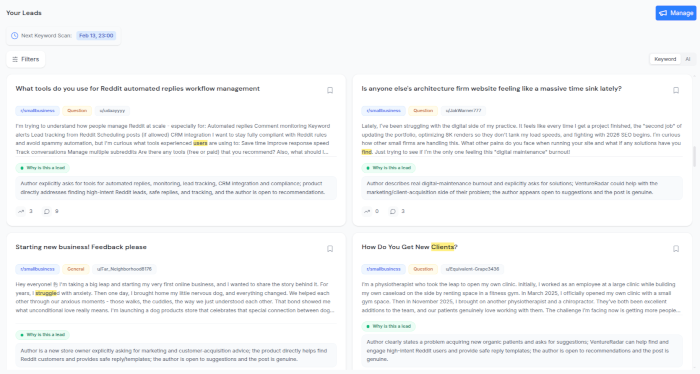
Task: Click r/smallbusiness tag on Starting new business card
Action: click(38, 269)
